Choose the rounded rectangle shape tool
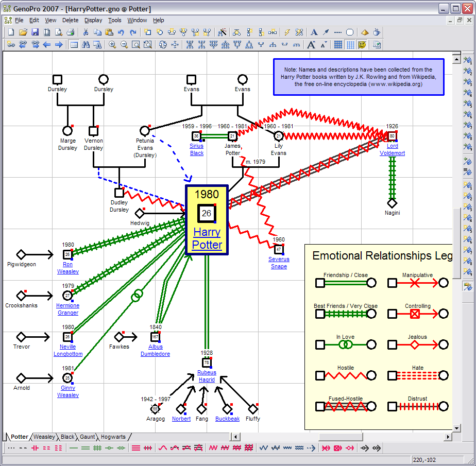476x466 pixels. tap(350, 32)
